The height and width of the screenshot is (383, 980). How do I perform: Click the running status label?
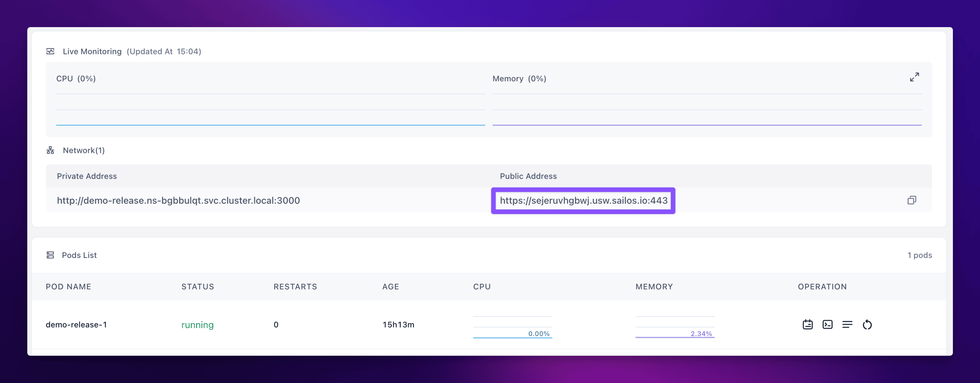click(197, 325)
